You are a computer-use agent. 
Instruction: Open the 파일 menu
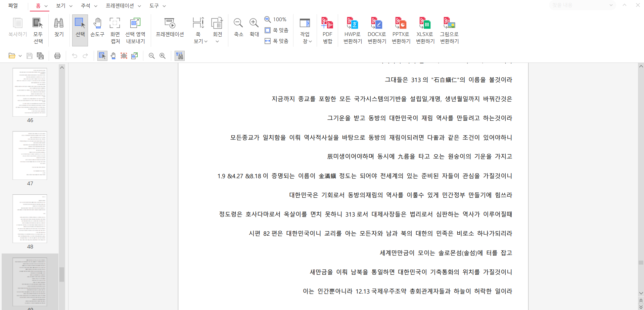(x=13, y=6)
